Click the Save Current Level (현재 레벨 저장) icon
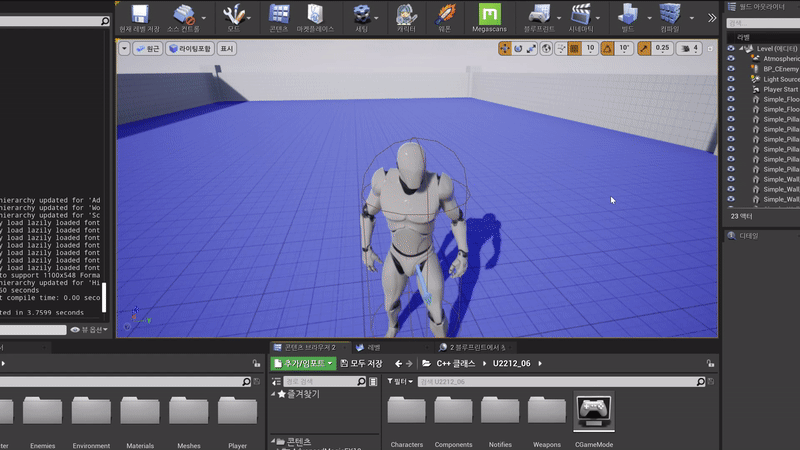This screenshot has height=450, width=800. tap(139, 14)
